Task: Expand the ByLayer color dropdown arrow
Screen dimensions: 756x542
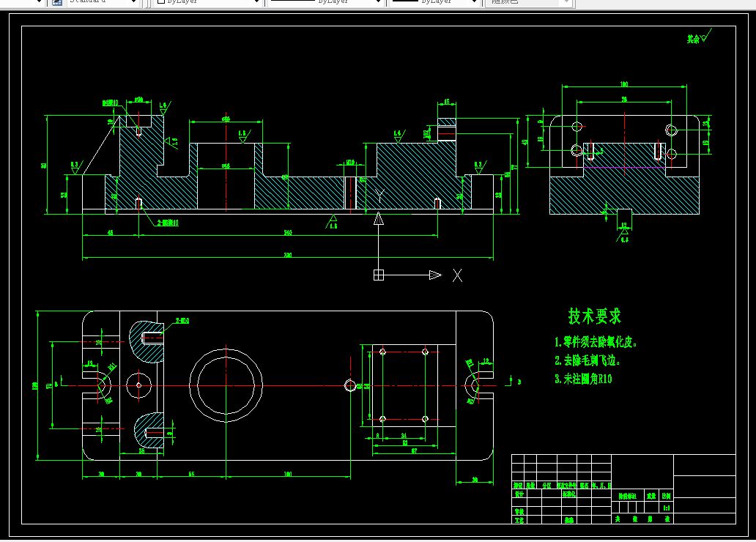Action: pos(257,2)
